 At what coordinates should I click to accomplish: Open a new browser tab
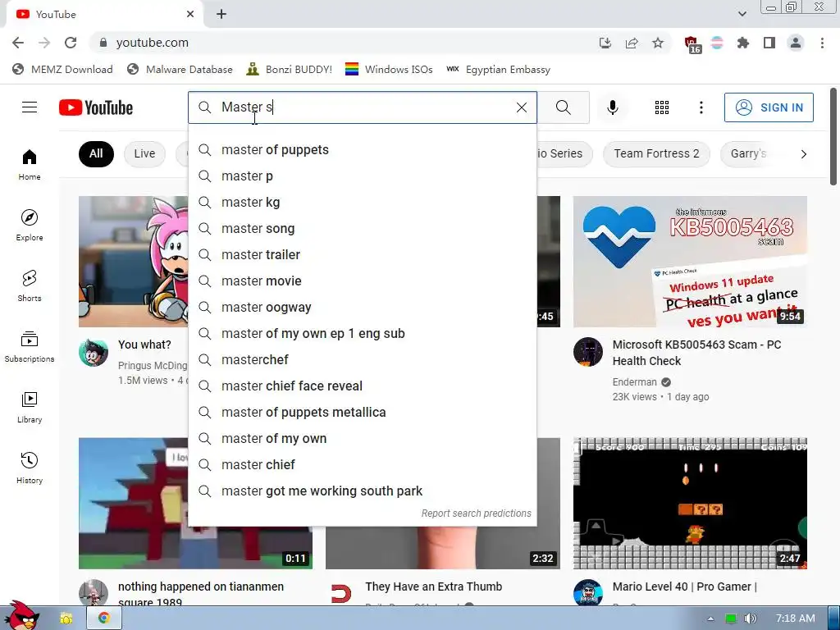pyautogui.click(x=221, y=15)
